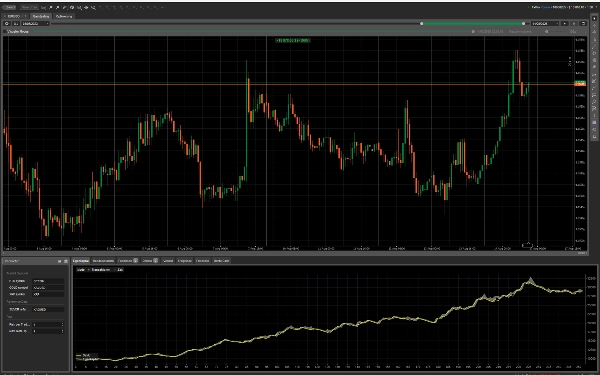The height and width of the screenshot is (375, 600).
Task: Open the Backtesting tab
Action: (x=41, y=16)
